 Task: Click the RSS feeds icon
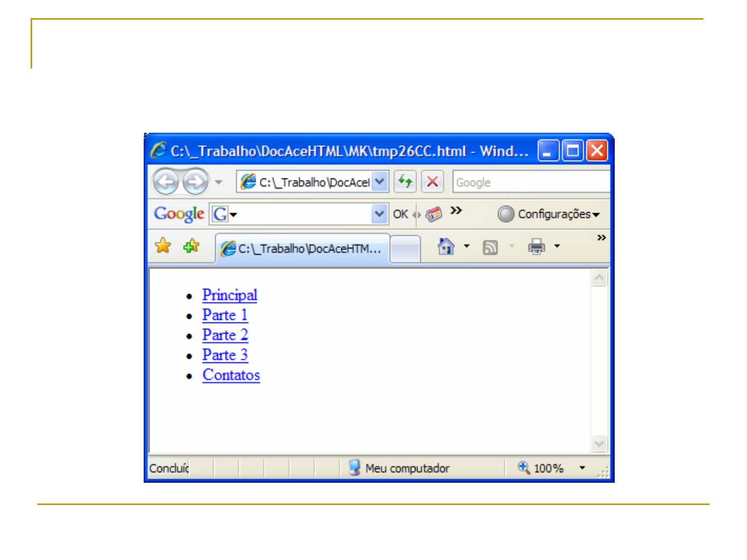click(x=490, y=247)
